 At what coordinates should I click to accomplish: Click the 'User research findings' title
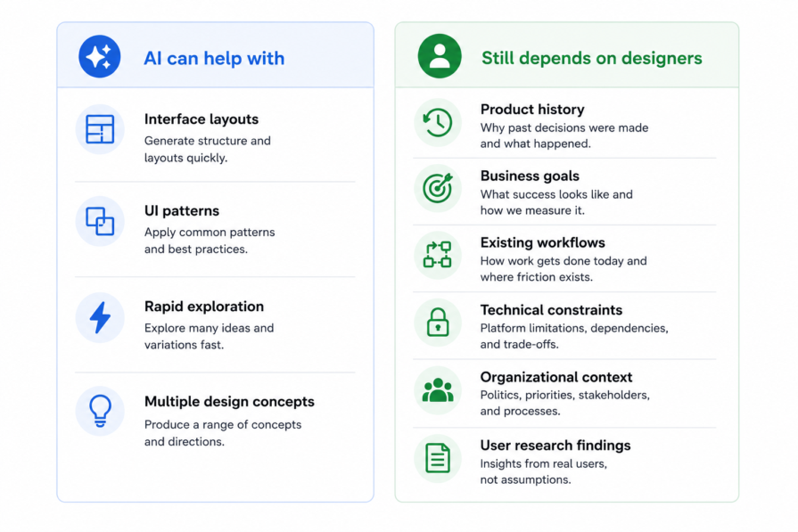tap(555, 446)
